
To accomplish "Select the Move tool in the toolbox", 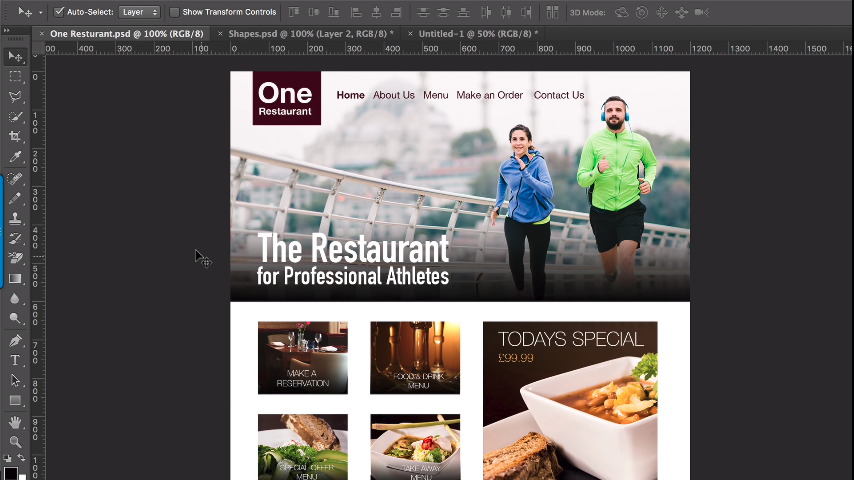I will [x=15, y=57].
